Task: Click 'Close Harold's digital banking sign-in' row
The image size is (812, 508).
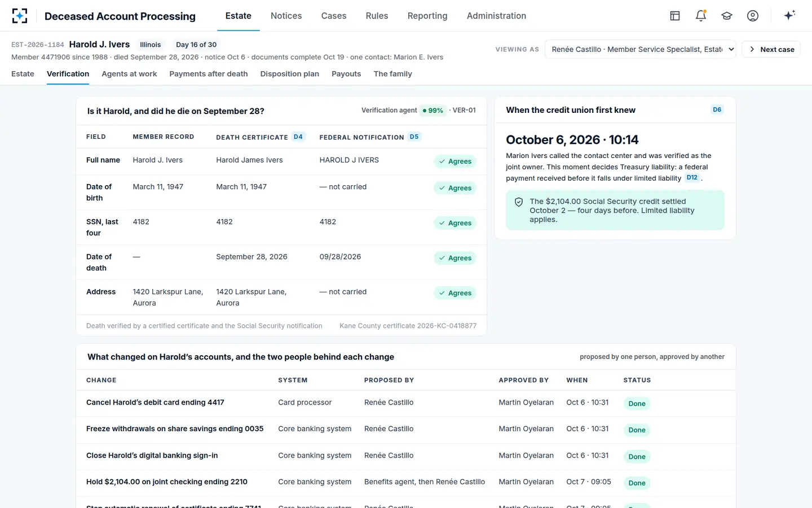Action: pos(405,456)
